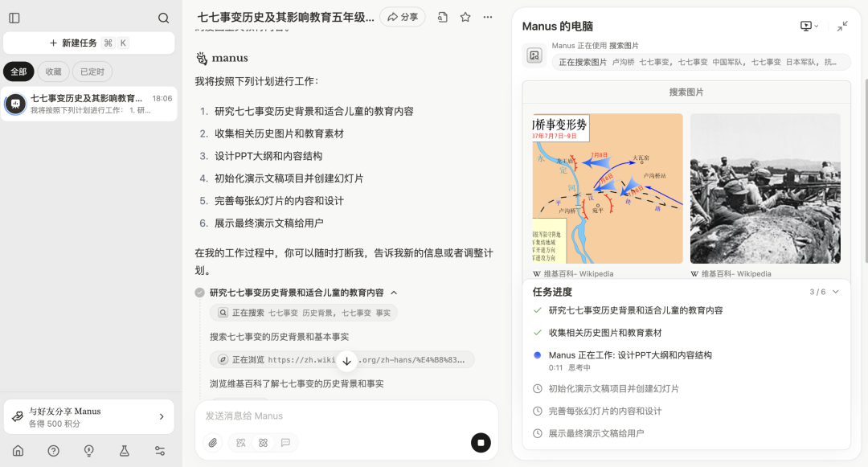Screen dimensions: 868x467
Task: Click progress item 研究七七事变历史背景和适合儿童的教育内容
Action: tap(636, 310)
